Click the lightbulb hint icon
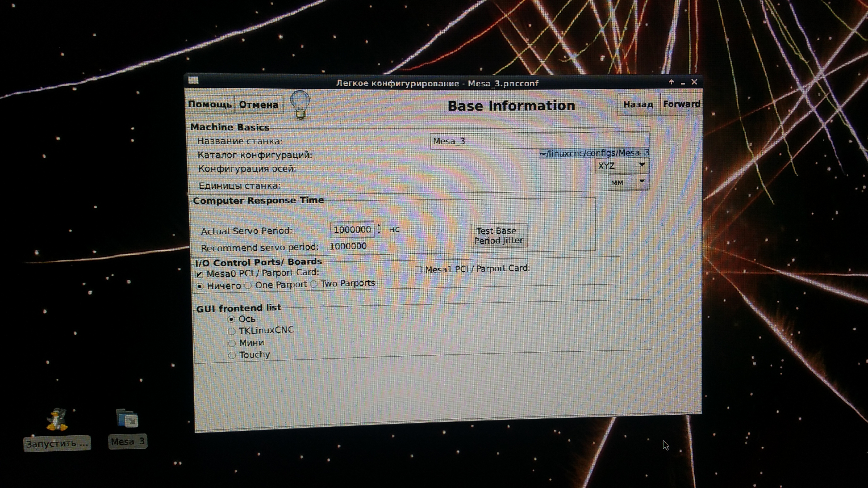This screenshot has width=868, height=488. (300, 104)
